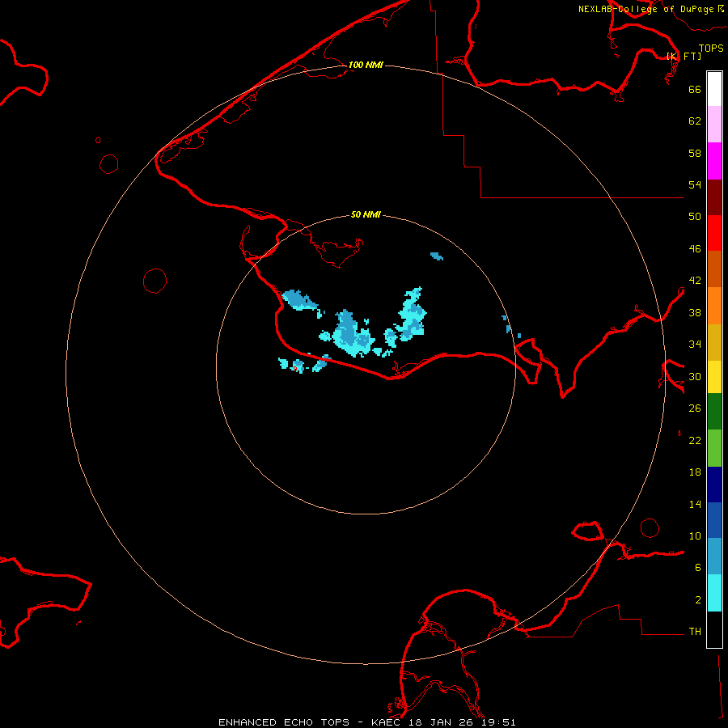The height and width of the screenshot is (728, 728).
Task: Click the 50 NMI range ring label
Action: tap(366, 214)
